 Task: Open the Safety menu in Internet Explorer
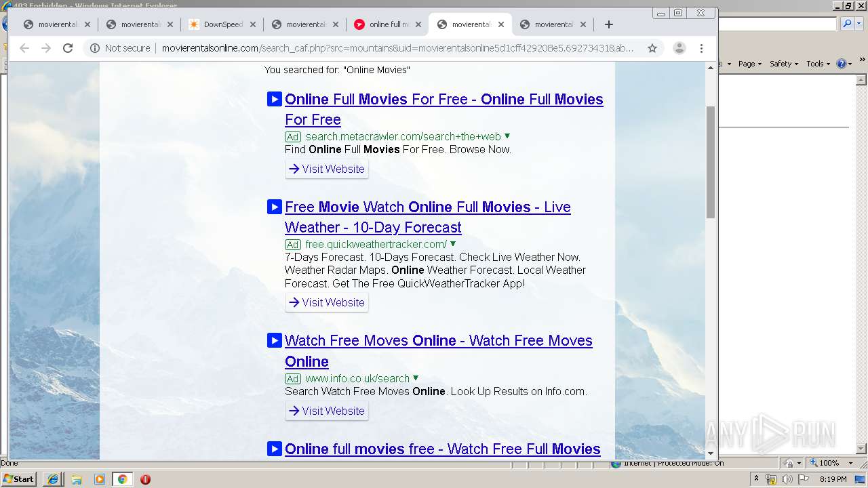coord(785,63)
